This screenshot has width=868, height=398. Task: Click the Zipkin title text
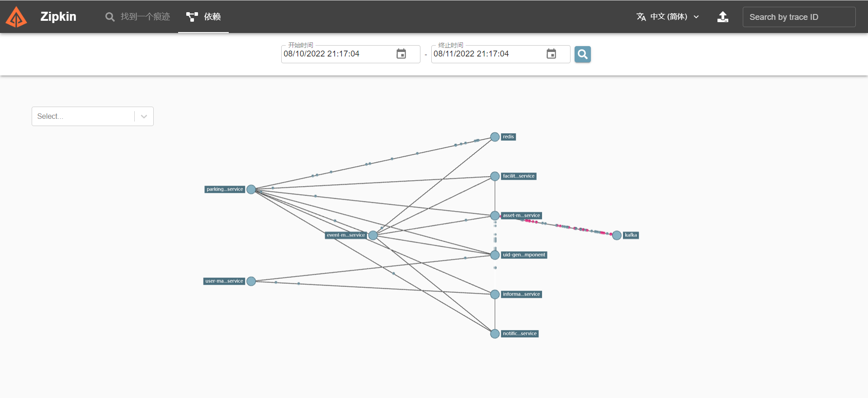(x=58, y=17)
